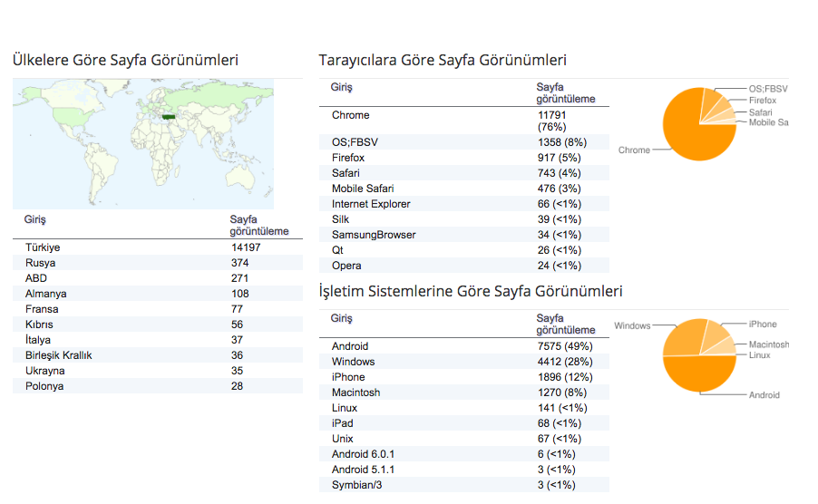Click the '1896 (12%)' iPhone value

(565, 377)
